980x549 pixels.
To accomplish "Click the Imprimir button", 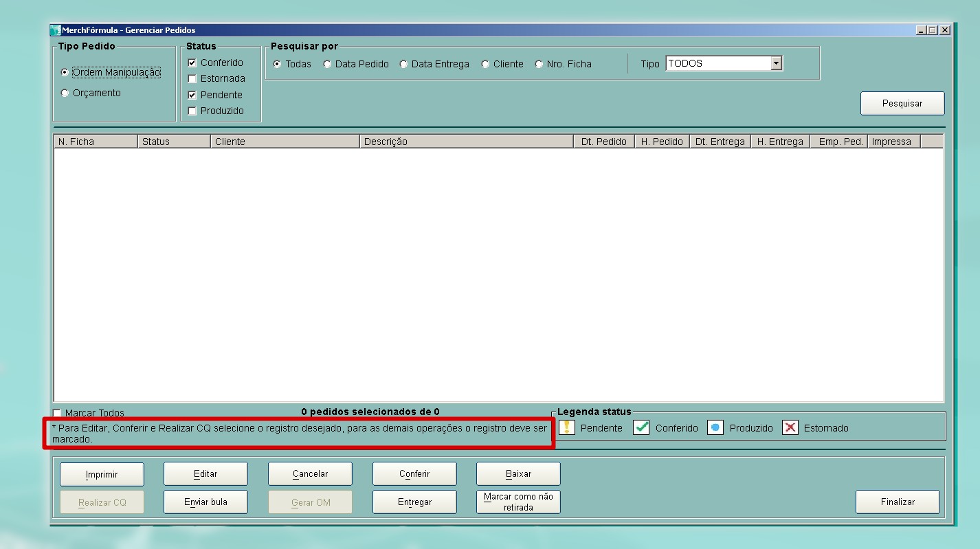I will pos(102,474).
